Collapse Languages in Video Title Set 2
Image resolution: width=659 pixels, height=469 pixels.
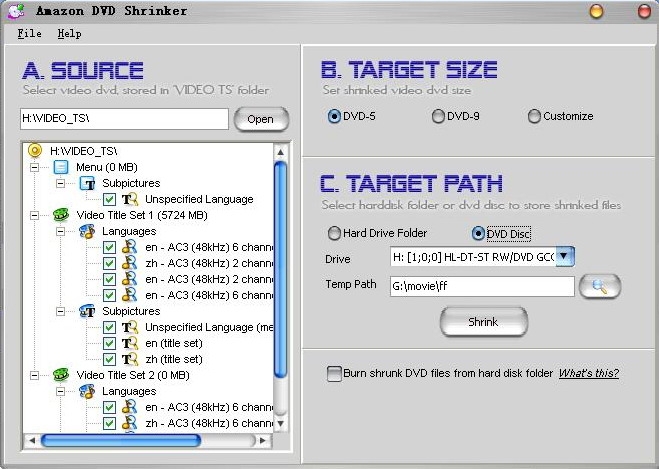pyautogui.click(x=61, y=391)
